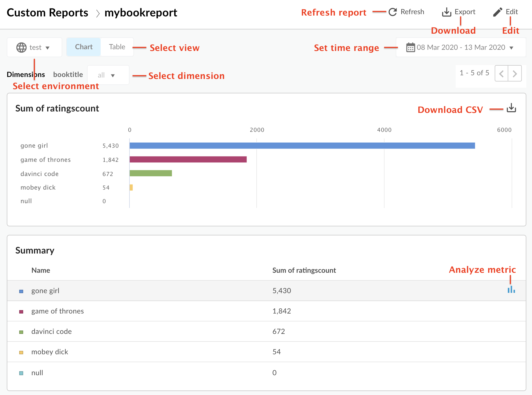Go to next page of results
532x395 pixels.
pyautogui.click(x=515, y=73)
